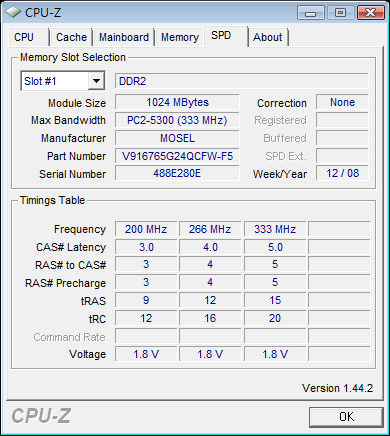Click the Correction value None
The height and width of the screenshot is (436, 390).
tap(342, 102)
